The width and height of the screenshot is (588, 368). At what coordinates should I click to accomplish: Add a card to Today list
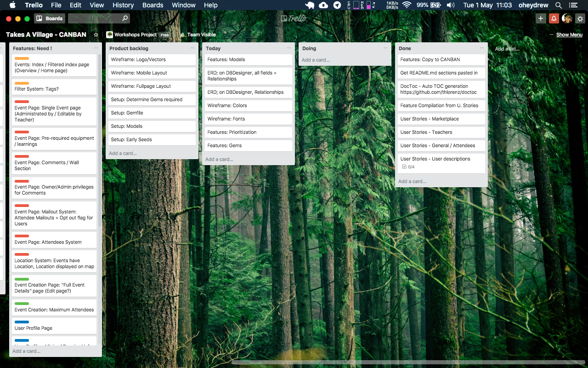tap(219, 159)
